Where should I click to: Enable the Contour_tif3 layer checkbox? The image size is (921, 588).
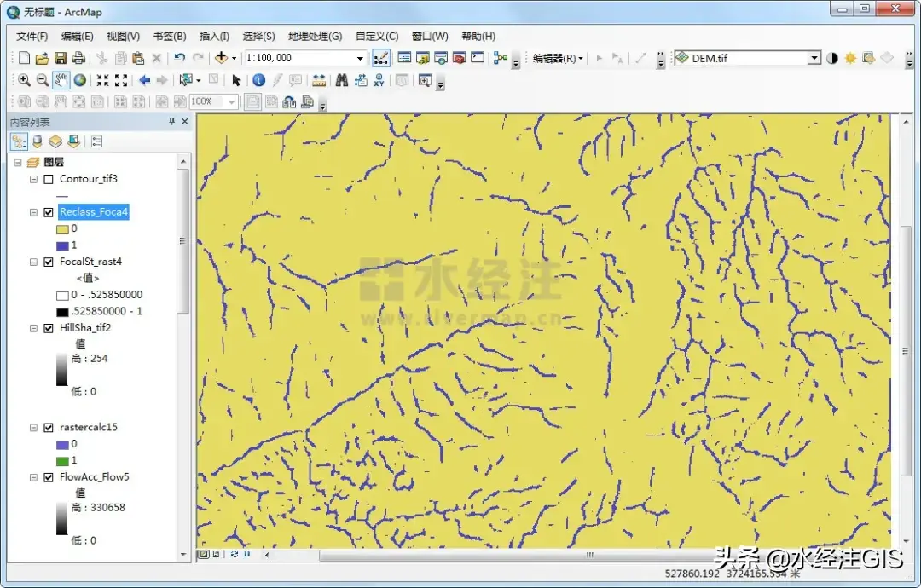tap(48, 179)
